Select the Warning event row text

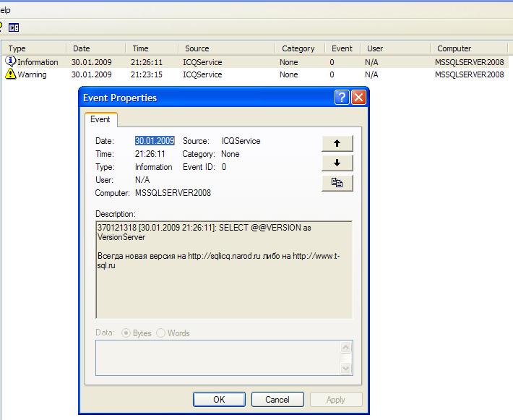tap(32, 74)
